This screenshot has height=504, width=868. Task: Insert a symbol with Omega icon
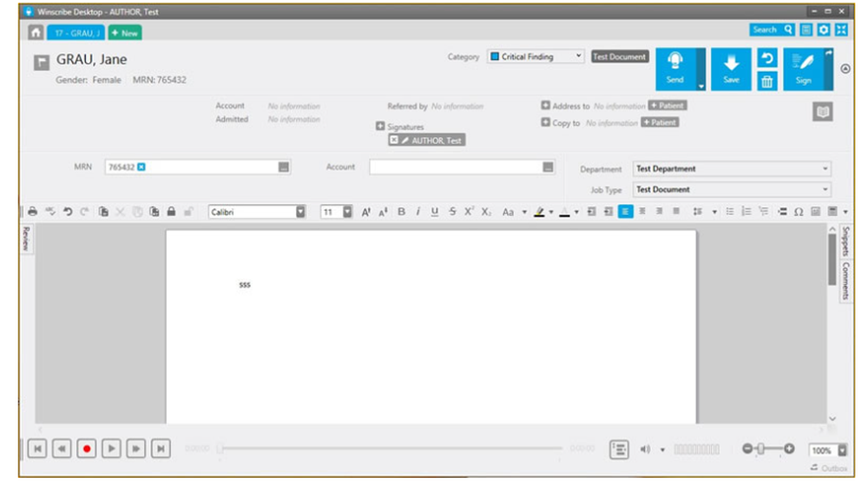(799, 212)
